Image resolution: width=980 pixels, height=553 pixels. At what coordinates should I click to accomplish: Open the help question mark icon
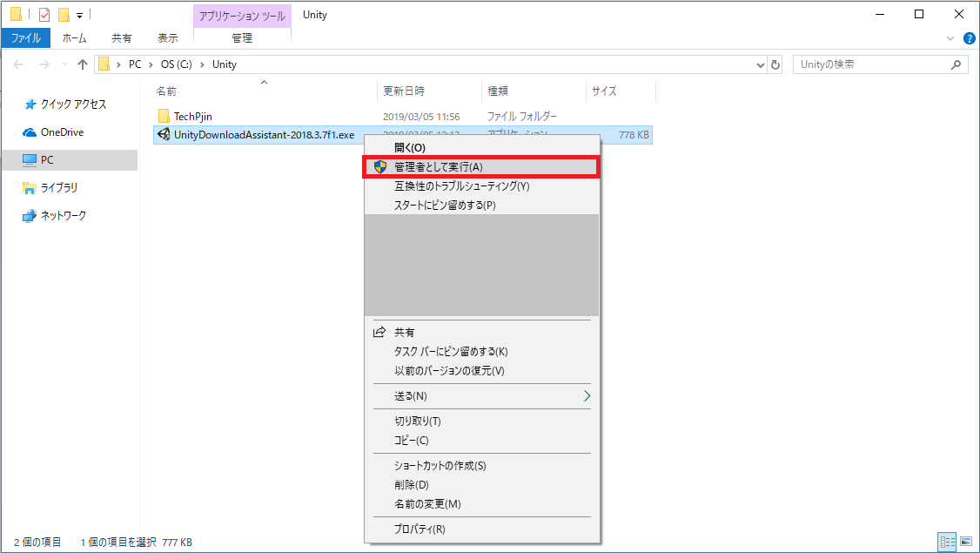coord(970,39)
